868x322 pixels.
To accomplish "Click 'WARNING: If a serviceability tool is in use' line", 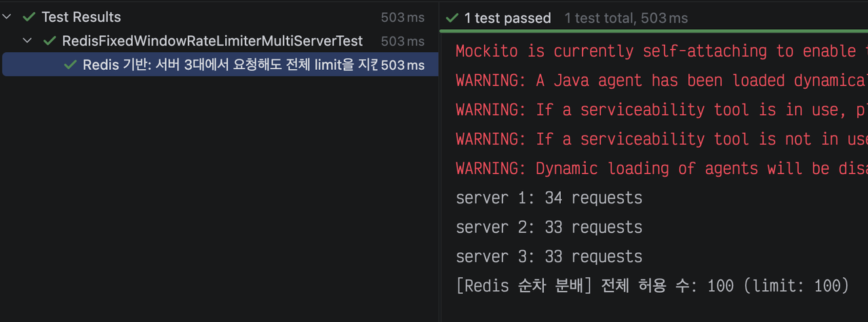I will click(x=661, y=110).
